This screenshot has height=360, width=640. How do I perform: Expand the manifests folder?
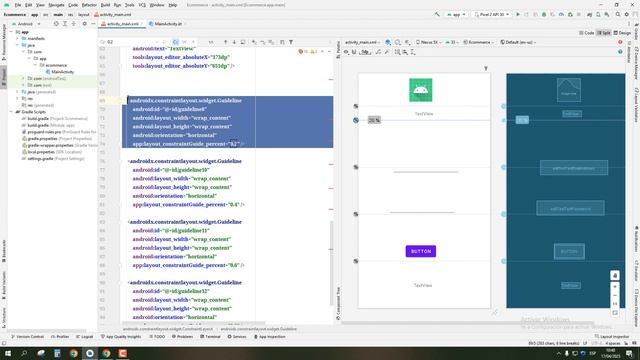tap(18, 38)
